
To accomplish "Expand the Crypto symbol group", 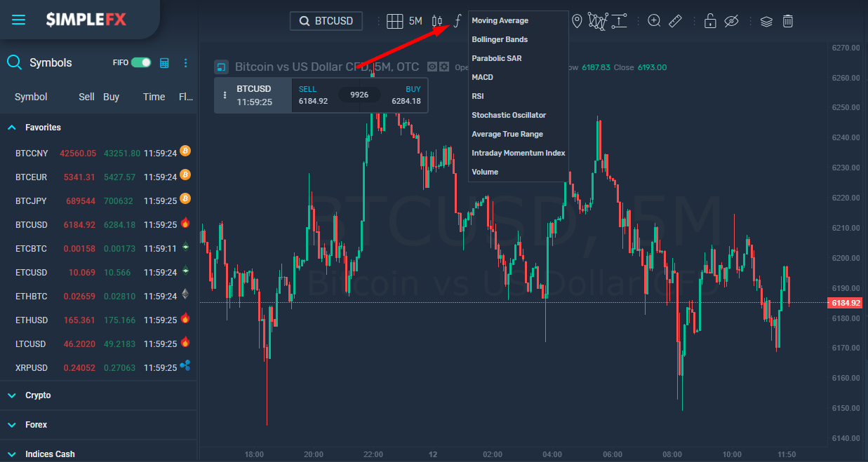I will pos(12,395).
